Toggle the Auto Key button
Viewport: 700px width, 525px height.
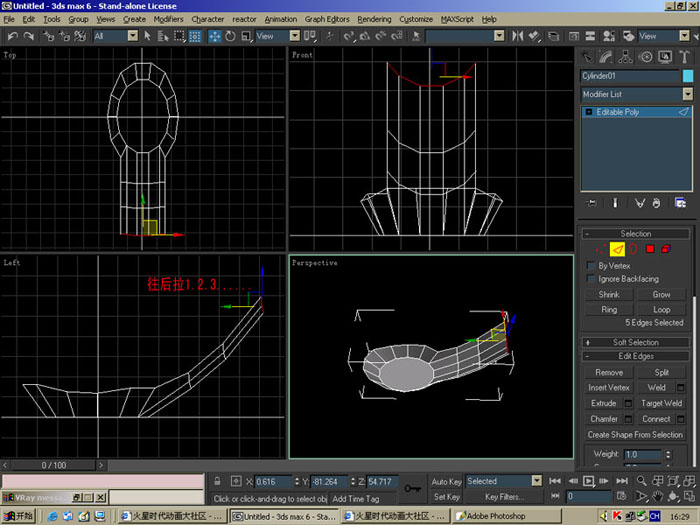446,481
